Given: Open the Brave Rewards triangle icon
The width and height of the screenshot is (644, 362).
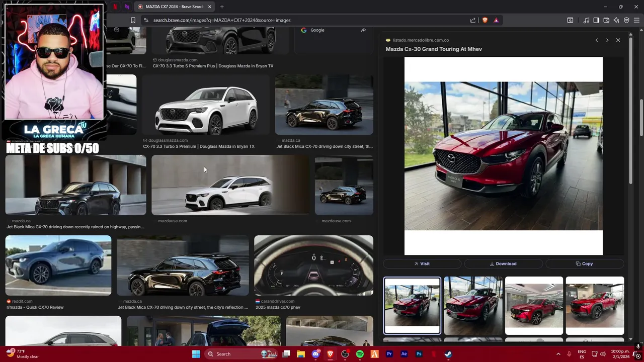Looking at the screenshot, I should [x=496, y=20].
